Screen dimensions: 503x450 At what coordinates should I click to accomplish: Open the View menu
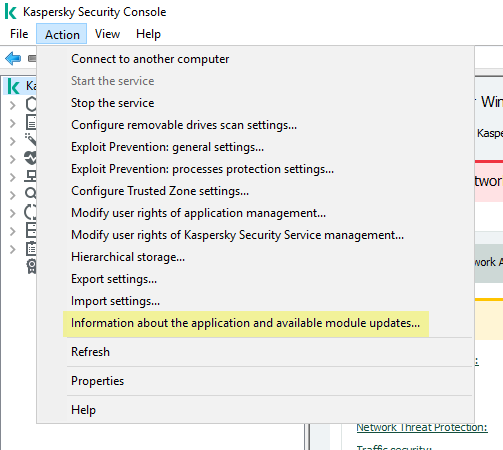[x=107, y=34]
